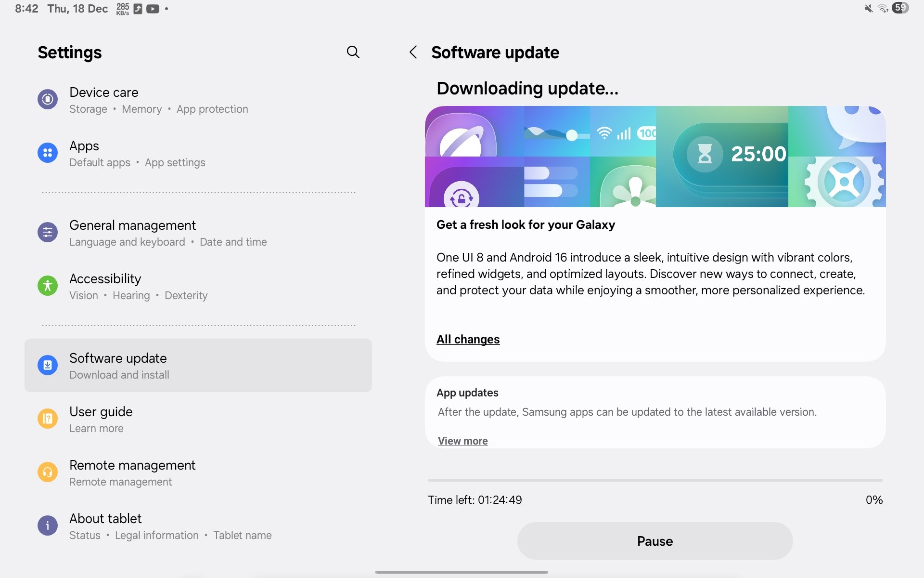Image resolution: width=924 pixels, height=578 pixels.
Task: Search settings with the magnifier icon
Action: (353, 52)
